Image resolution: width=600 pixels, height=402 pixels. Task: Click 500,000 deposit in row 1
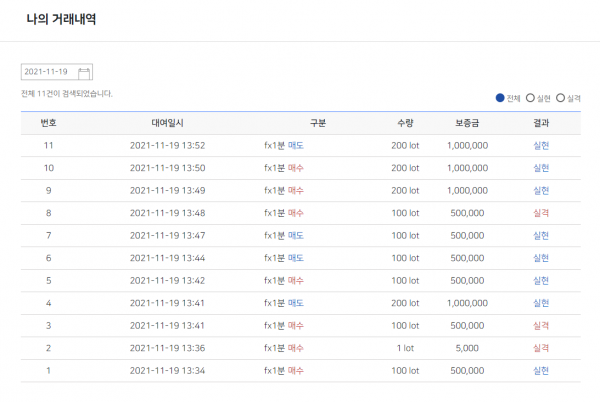(x=467, y=371)
